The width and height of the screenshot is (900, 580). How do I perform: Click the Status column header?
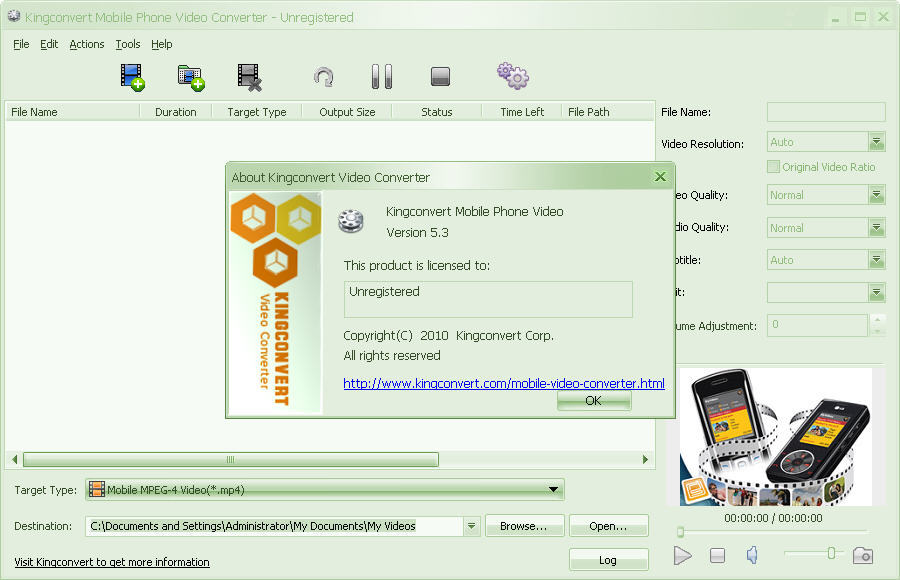(x=437, y=112)
